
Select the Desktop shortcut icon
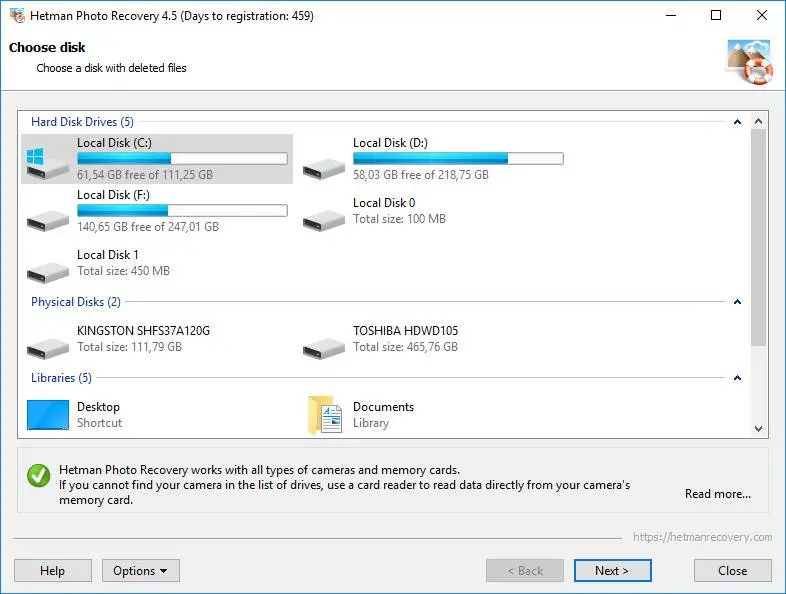point(48,415)
